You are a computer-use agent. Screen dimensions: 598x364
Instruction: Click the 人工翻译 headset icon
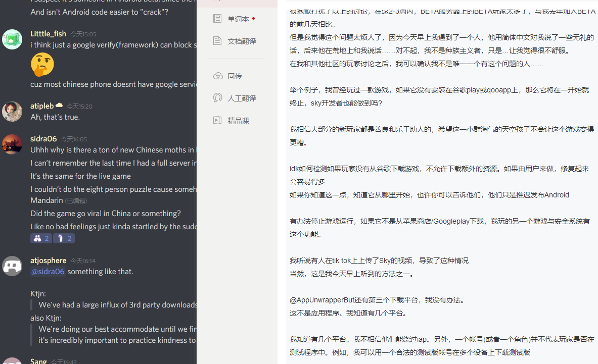(x=217, y=98)
